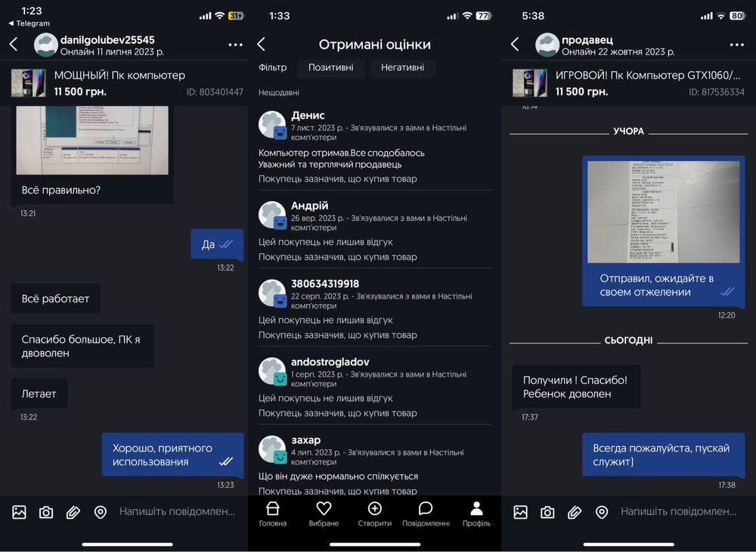Tap the paperclip attachment icon in продавец chat

[575, 511]
